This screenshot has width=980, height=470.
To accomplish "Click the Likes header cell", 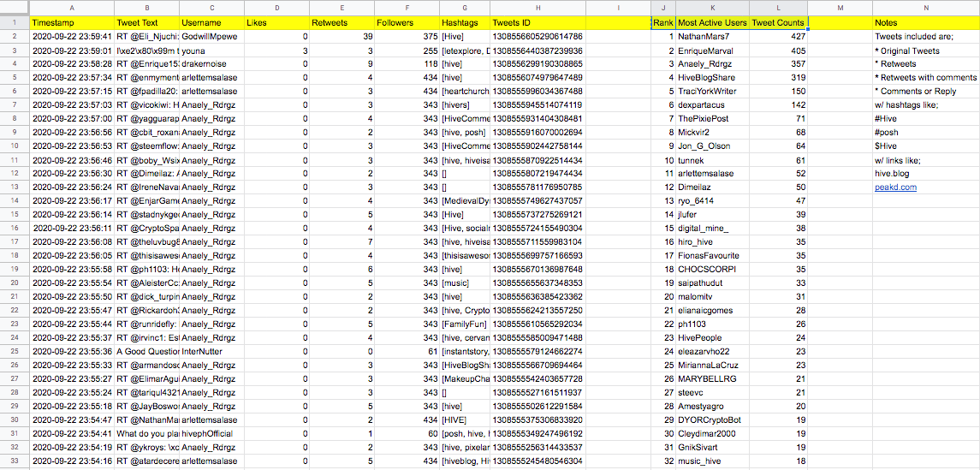I will pyautogui.click(x=276, y=22).
